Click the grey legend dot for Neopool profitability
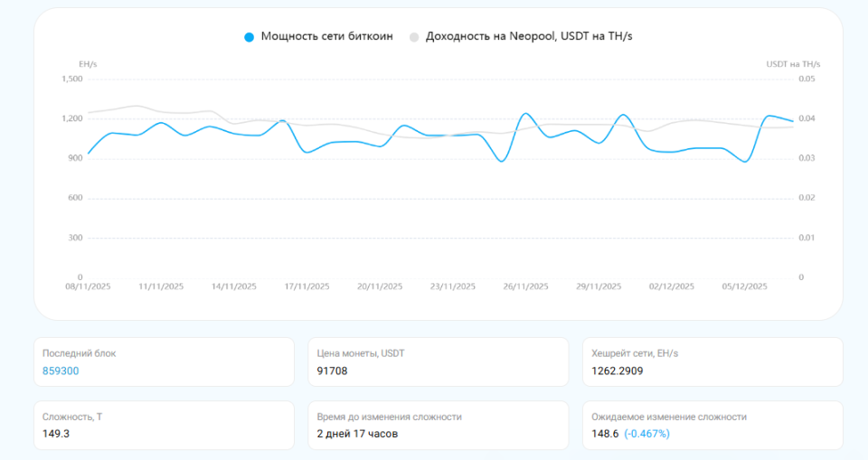The image size is (868, 460). tap(414, 37)
